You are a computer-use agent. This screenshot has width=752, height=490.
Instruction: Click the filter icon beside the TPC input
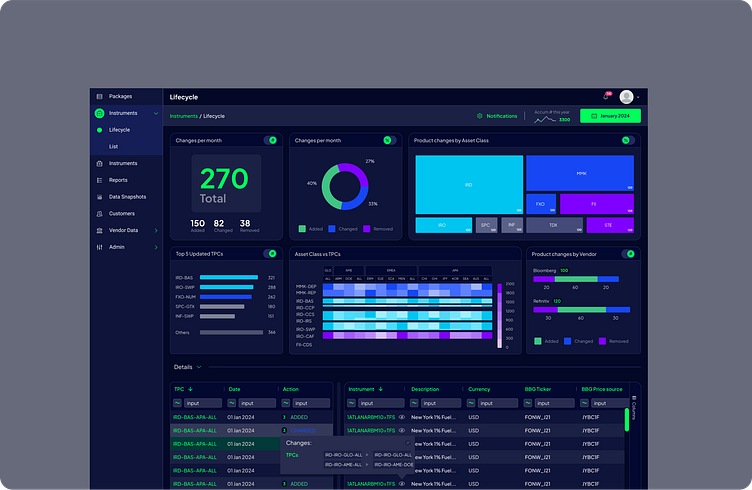point(177,403)
